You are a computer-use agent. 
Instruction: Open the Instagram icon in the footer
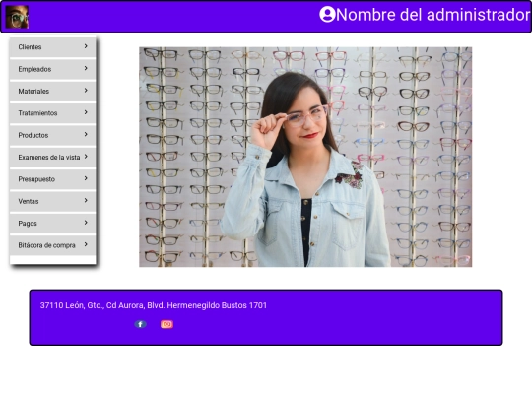166,324
